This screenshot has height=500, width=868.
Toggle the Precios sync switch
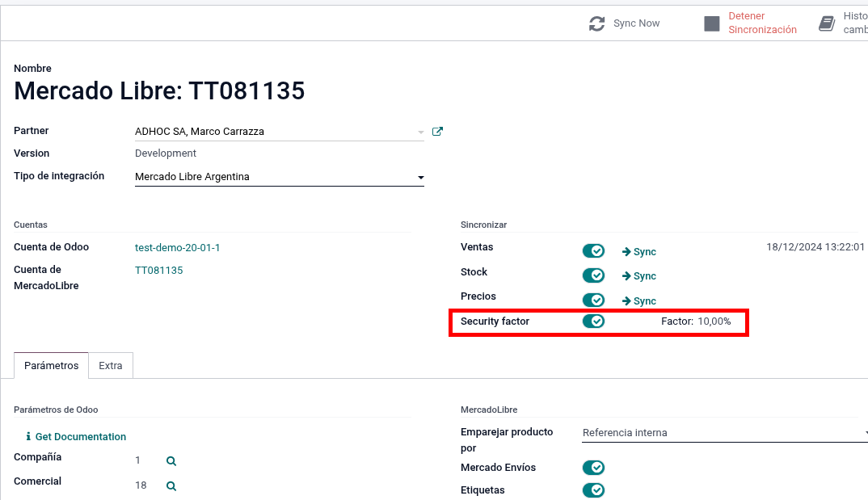[x=593, y=300]
